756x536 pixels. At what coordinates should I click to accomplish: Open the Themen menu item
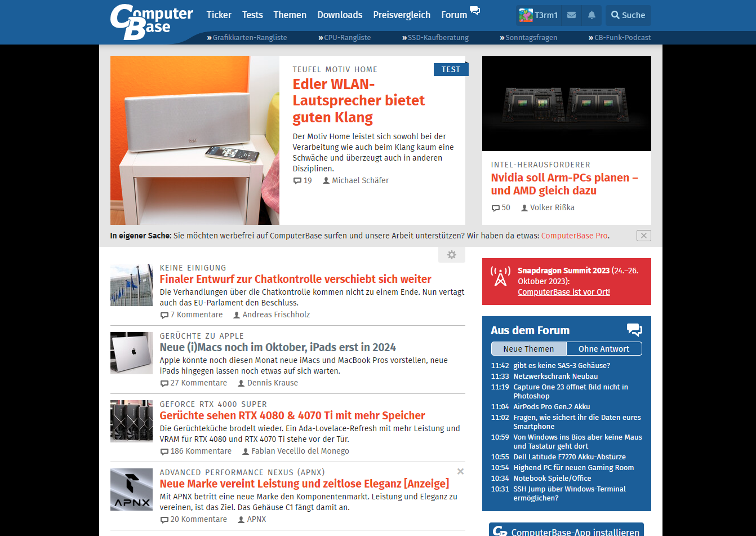point(290,15)
